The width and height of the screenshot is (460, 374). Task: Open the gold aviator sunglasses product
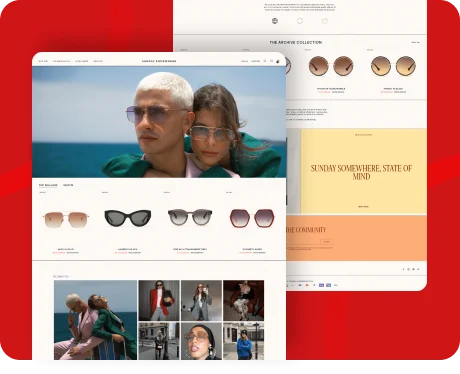(x=66, y=219)
